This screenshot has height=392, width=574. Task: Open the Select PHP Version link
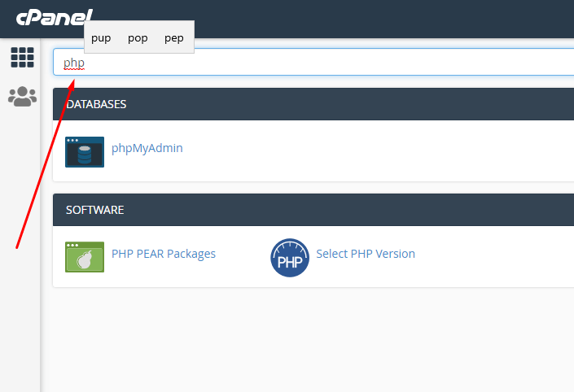click(x=366, y=254)
